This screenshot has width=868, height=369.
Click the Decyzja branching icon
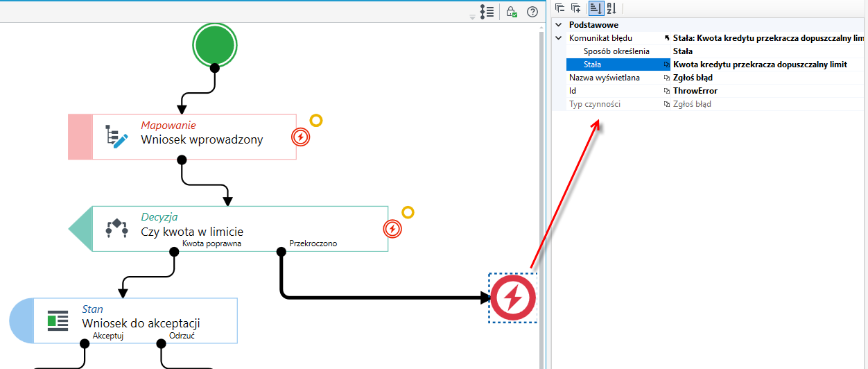pyautogui.click(x=116, y=228)
